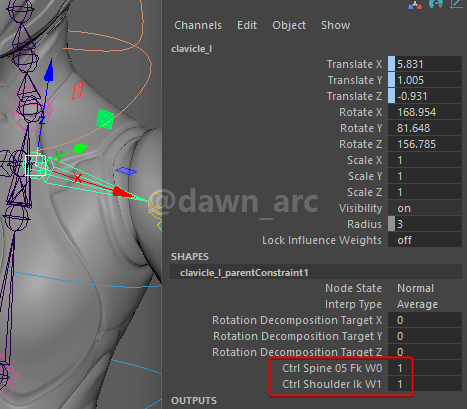Click the red plane handle of the manipulator
The height and width of the screenshot is (409, 467).
point(77,91)
